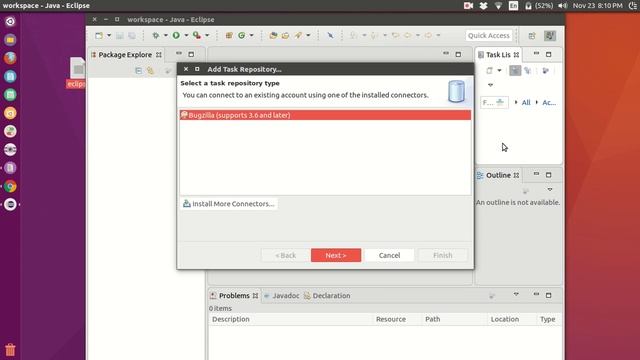Open the Outline view menu arrow
Image resolution: width=640 pixels, height=360 pixels.
[550, 190]
